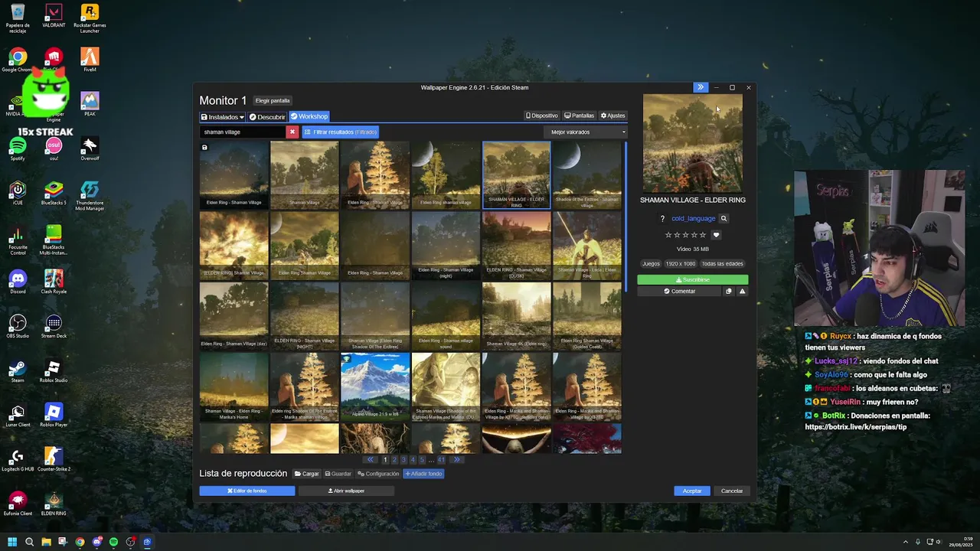Click Abrir wallpaper button
Screen dimensions: 980x551
click(x=346, y=491)
